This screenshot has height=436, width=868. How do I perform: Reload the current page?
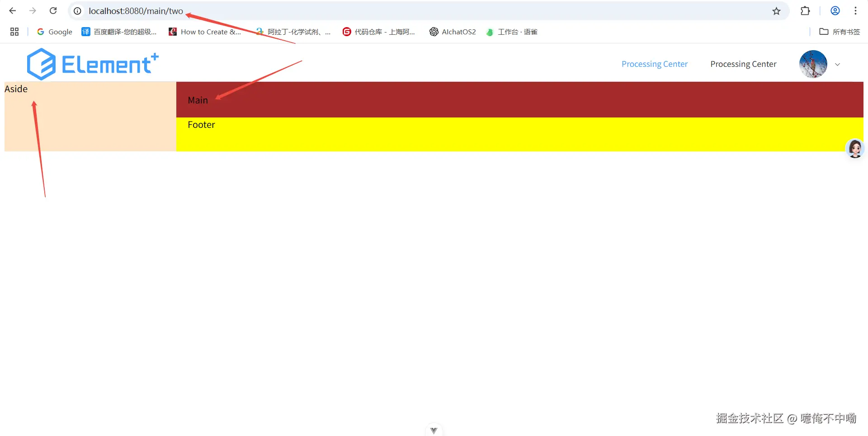(x=53, y=11)
